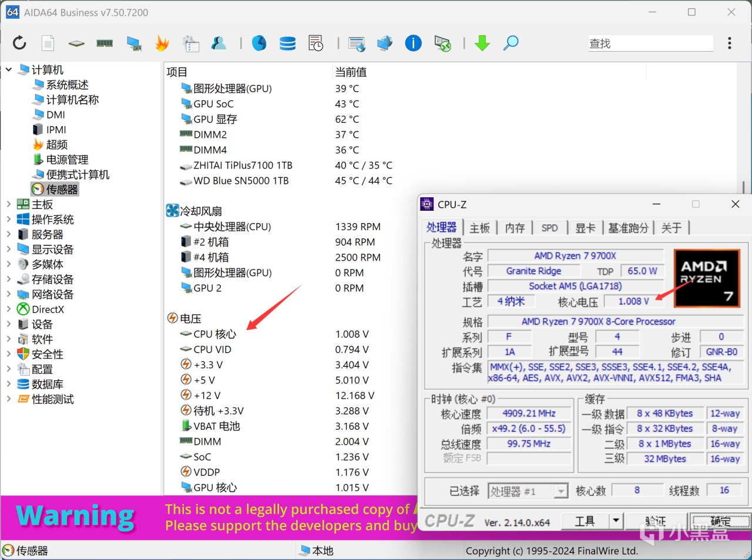Expand the 存储设备 tree node
752x560 pixels.
pos(9,279)
